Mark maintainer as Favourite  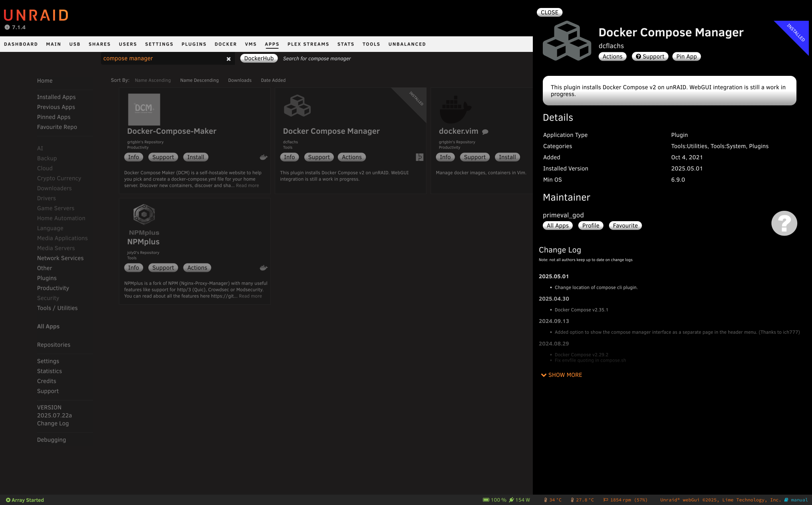click(x=625, y=226)
